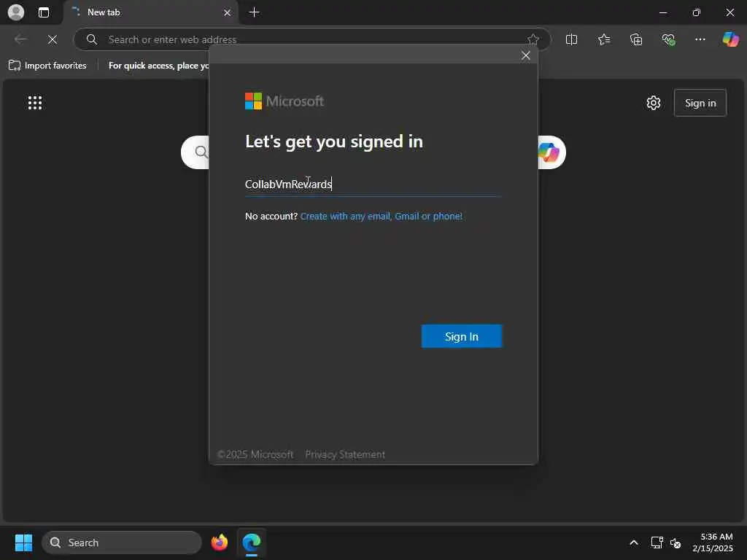Open Settings and more ellipsis menu
The image size is (747, 560).
coord(700,39)
